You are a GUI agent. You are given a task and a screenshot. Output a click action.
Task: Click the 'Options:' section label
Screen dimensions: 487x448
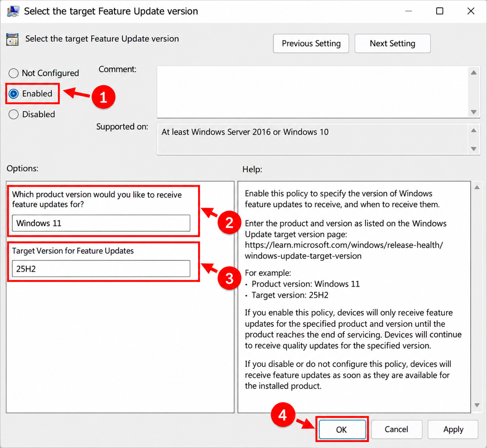coord(22,168)
